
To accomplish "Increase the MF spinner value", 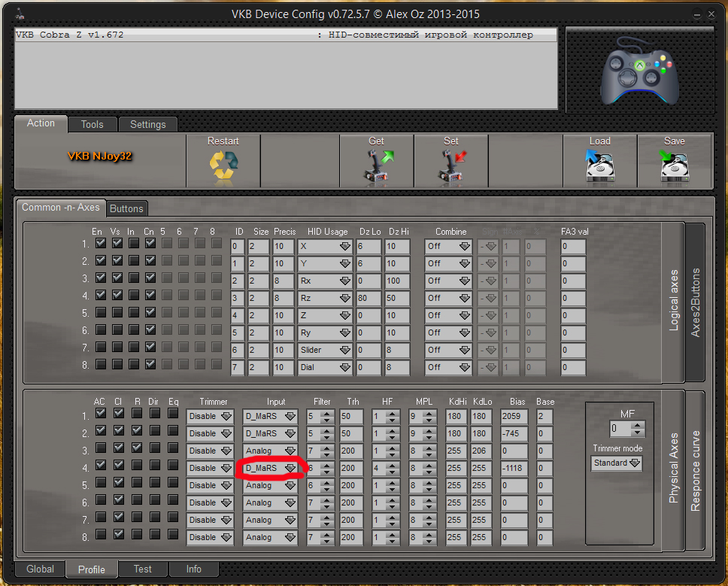I will click(x=639, y=425).
